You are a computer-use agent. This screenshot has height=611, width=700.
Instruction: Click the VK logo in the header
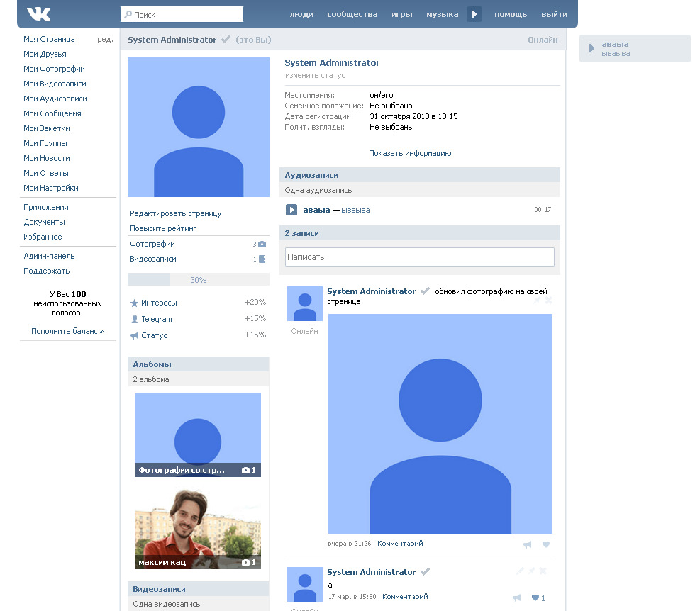(39, 14)
